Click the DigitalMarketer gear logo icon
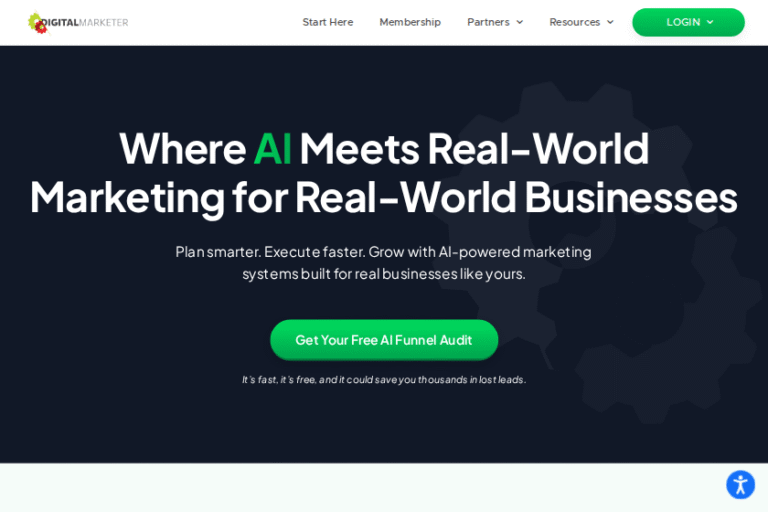This screenshot has width=768, height=512. click(x=38, y=23)
